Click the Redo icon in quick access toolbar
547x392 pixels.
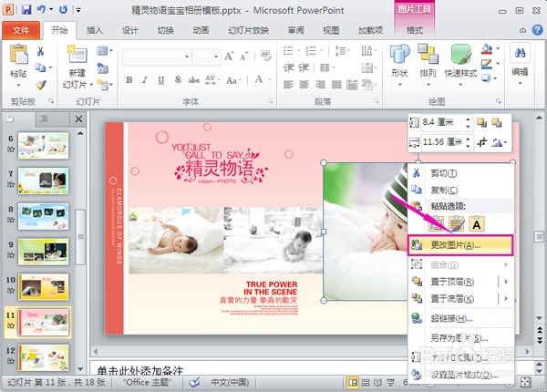[x=63, y=10]
